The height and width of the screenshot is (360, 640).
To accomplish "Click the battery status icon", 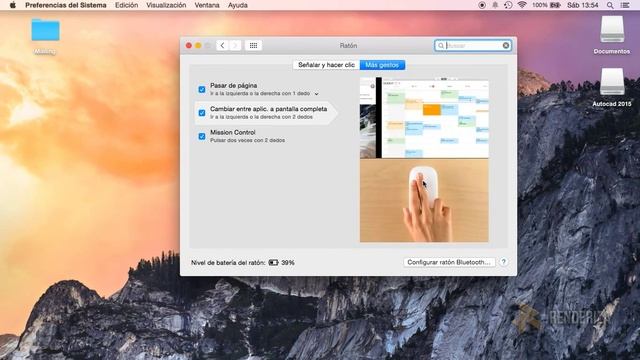I will [x=556, y=5].
